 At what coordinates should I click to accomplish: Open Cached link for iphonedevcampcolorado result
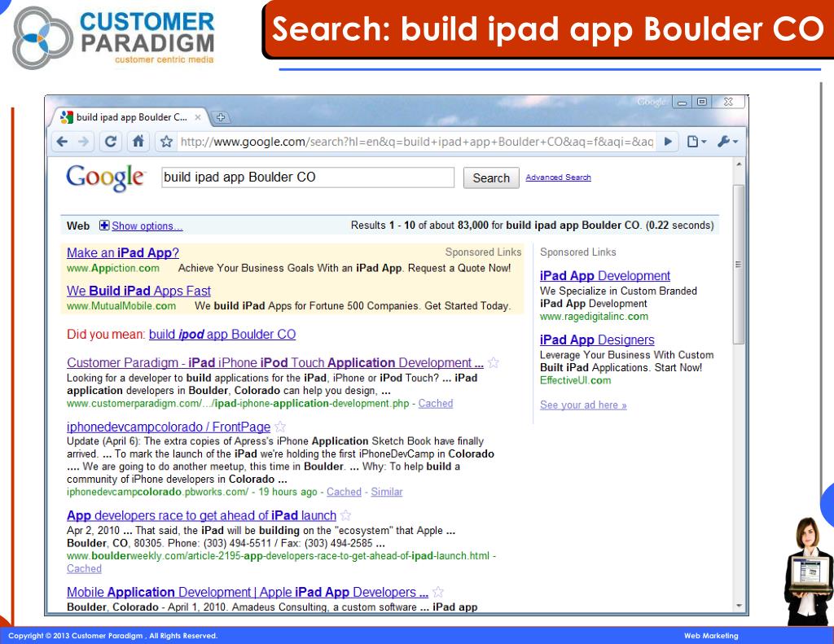pos(344,492)
